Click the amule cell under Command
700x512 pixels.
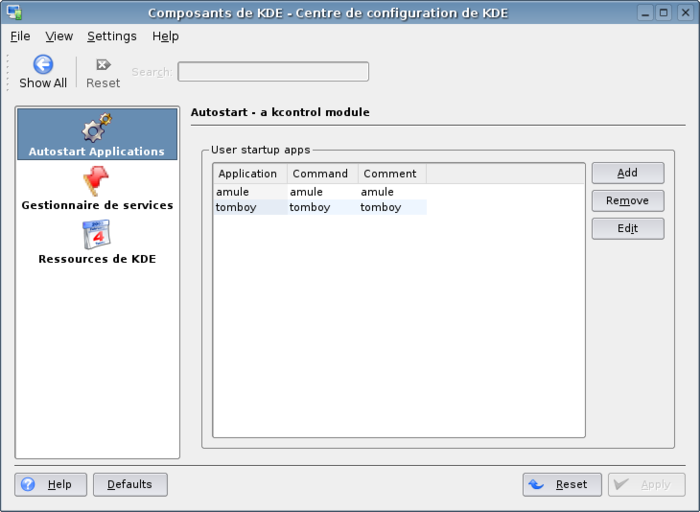coord(323,192)
